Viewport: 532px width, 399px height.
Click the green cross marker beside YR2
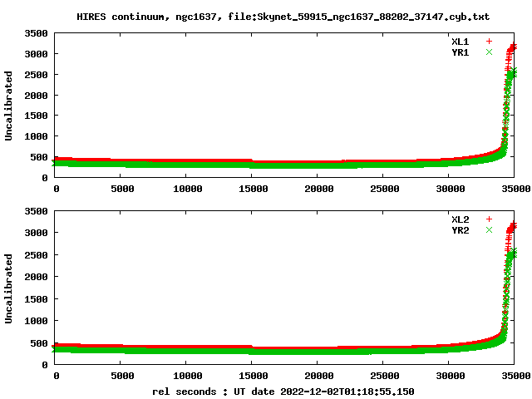pos(489,230)
